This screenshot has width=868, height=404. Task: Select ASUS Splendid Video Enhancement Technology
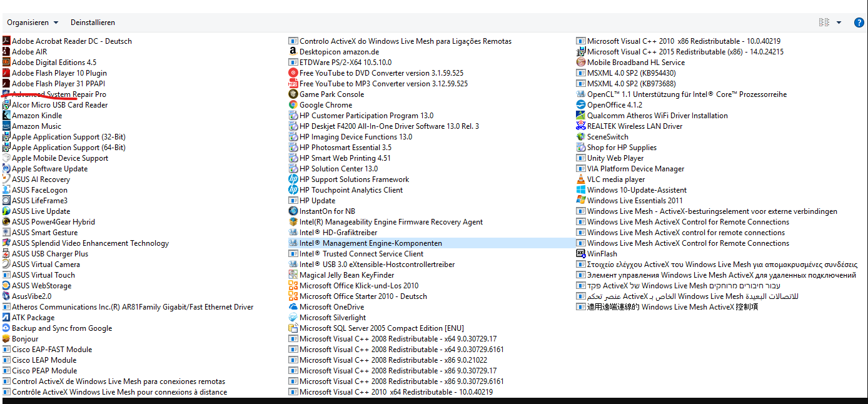tap(86, 243)
